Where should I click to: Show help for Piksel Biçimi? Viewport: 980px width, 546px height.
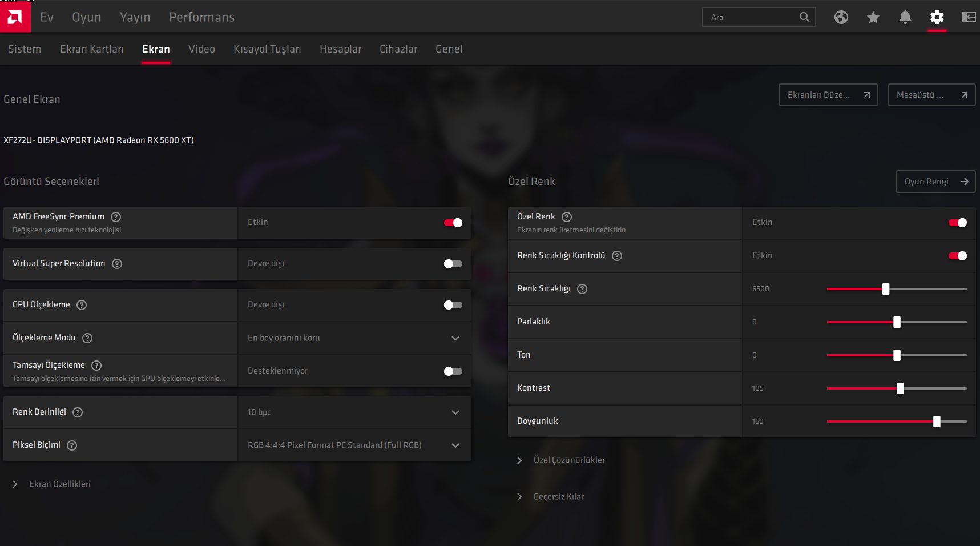click(x=72, y=445)
